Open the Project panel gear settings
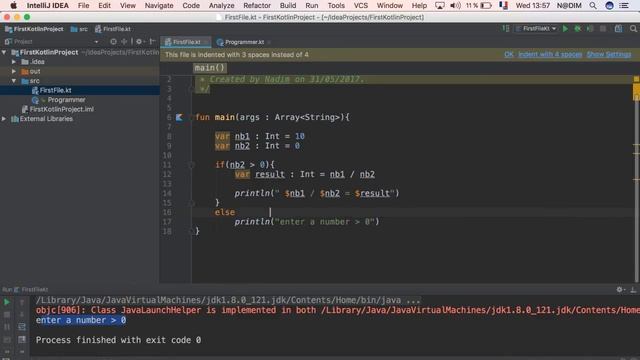The height and width of the screenshot is (360, 640). [139, 42]
